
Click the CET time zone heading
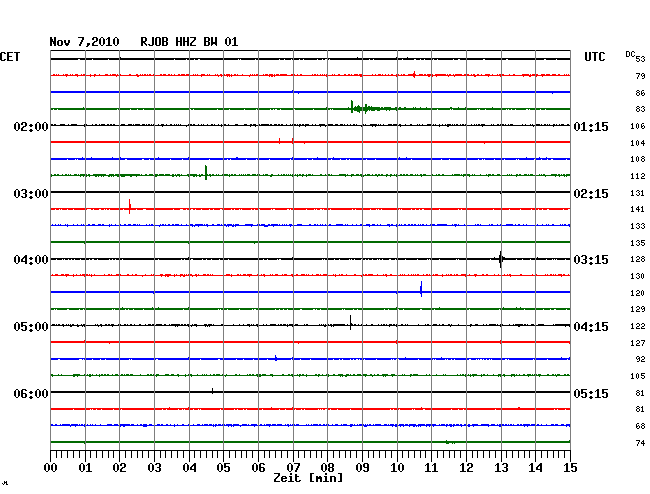pos(10,57)
